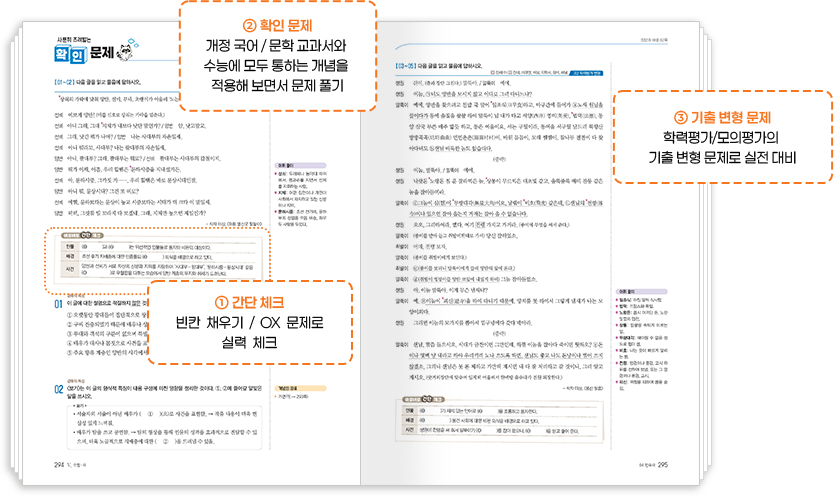Click the raccoon mascot beside 확인 문제 title
The height and width of the screenshot is (496, 834).
point(127,50)
